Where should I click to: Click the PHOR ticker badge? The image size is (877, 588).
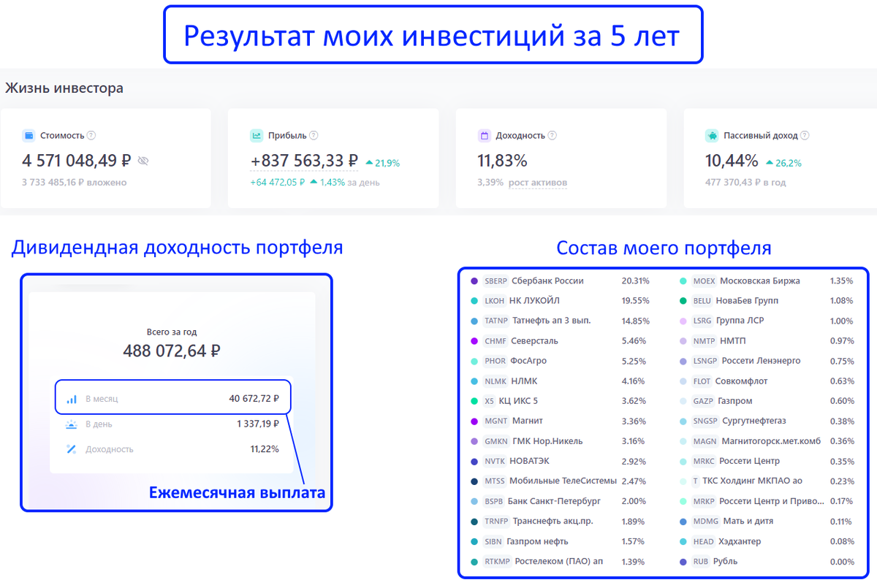click(x=495, y=361)
